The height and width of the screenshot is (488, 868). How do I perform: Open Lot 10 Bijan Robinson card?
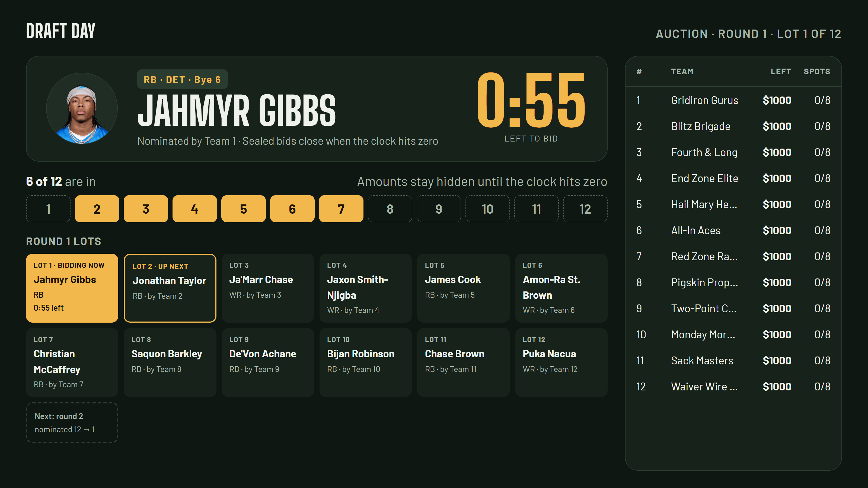366,362
